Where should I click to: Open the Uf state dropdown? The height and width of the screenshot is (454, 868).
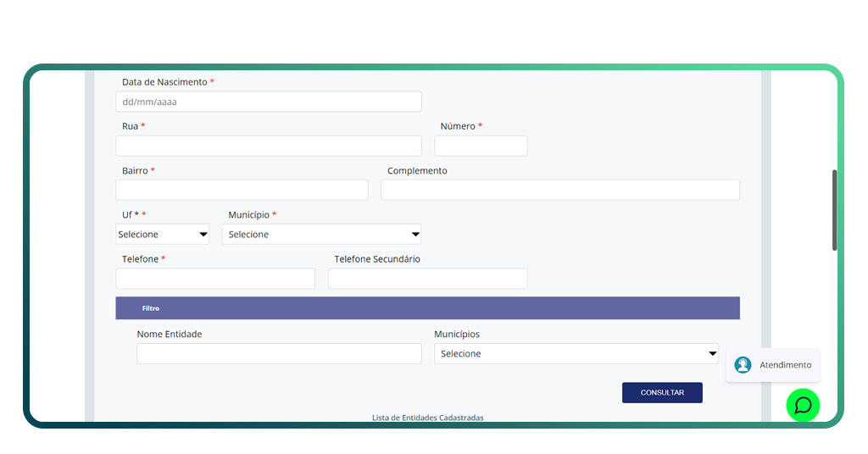pos(161,235)
